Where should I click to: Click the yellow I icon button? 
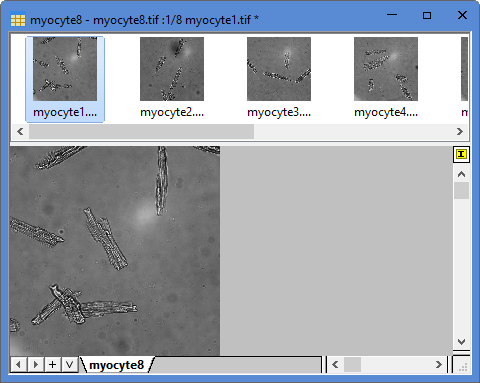coord(461,154)
